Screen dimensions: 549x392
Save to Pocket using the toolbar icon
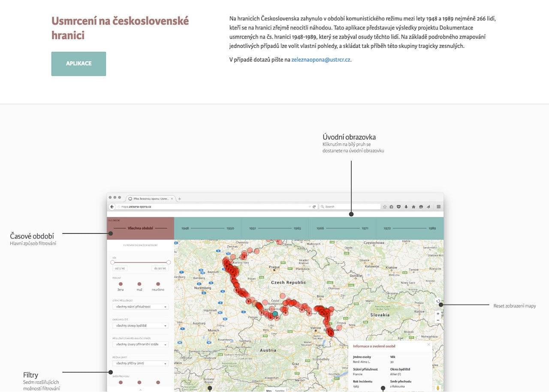point(399,207)
